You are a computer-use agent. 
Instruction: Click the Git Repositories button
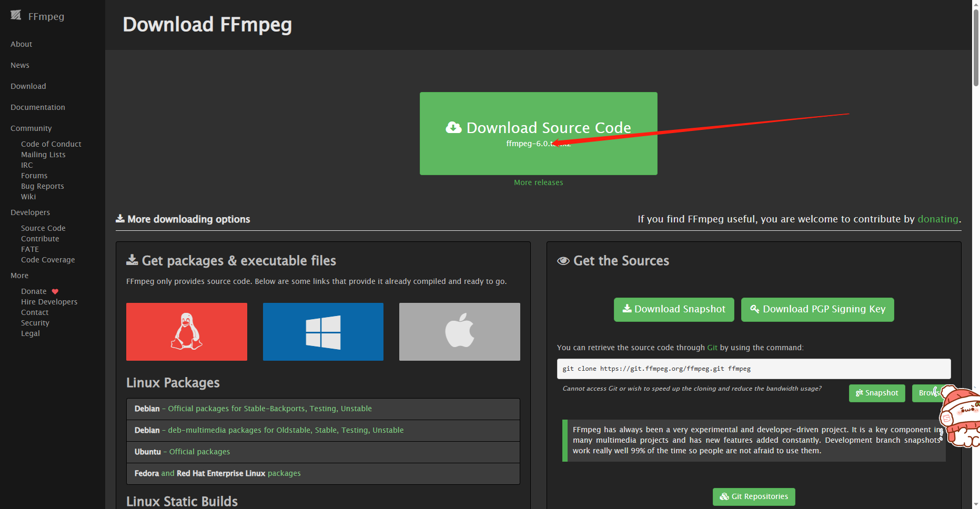[753, 496]
